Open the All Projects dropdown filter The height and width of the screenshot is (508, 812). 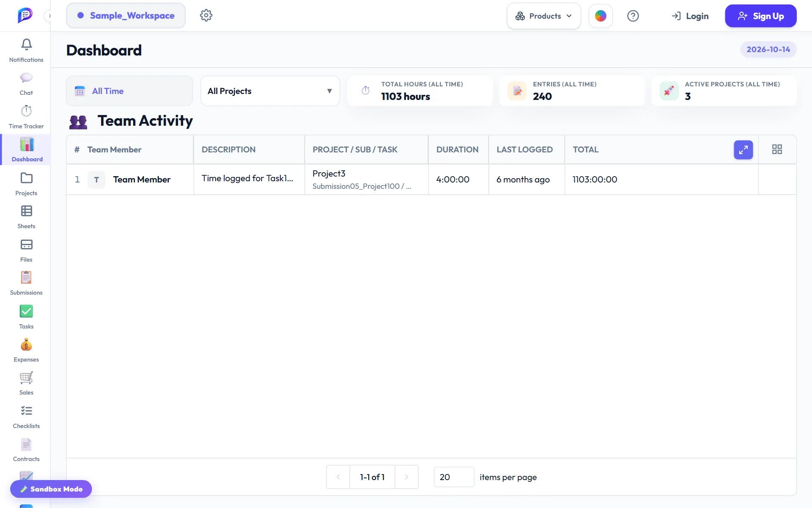270,91
